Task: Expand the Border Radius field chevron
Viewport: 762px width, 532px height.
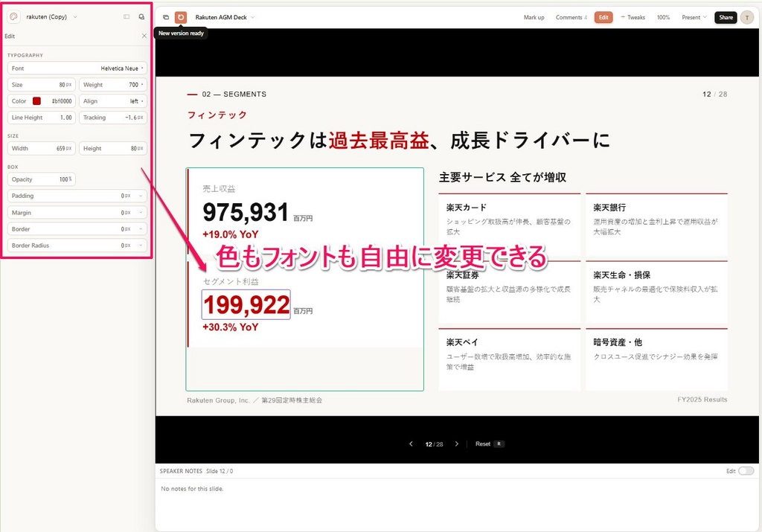Action: point(141,246)
